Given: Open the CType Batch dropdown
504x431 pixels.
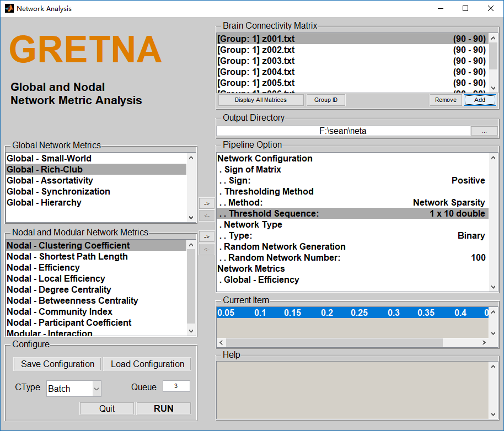Looking at the screenshot, I should click(x=73, y=389).
